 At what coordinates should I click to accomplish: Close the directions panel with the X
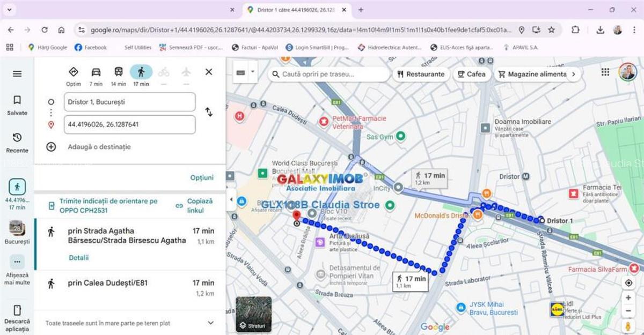point(209,72)
